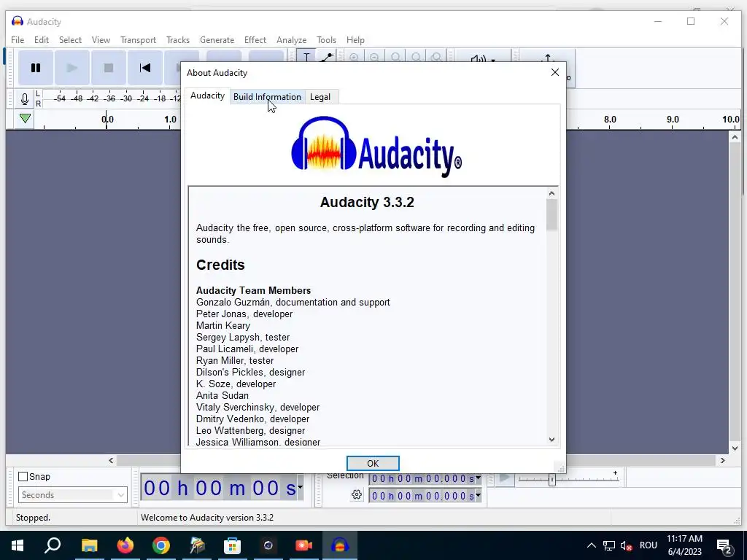Click the Skip to Start button
The height and width of the screenshot is (560, 747).
click(x=145, y=68)
